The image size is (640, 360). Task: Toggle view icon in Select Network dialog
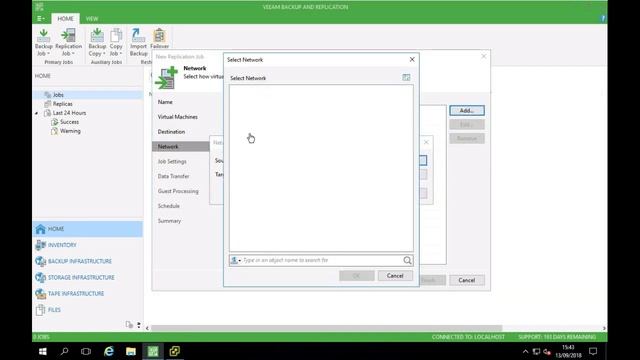pos(406,77)
